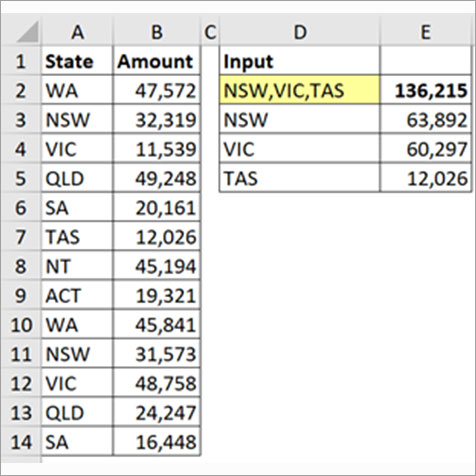Select column E header

tap(425, 32)
